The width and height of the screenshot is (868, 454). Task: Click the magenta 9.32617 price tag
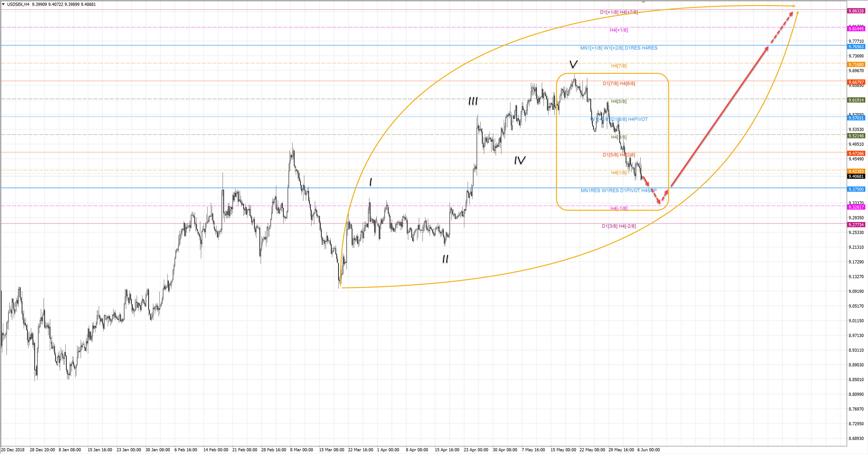click(x=856, y=207)
